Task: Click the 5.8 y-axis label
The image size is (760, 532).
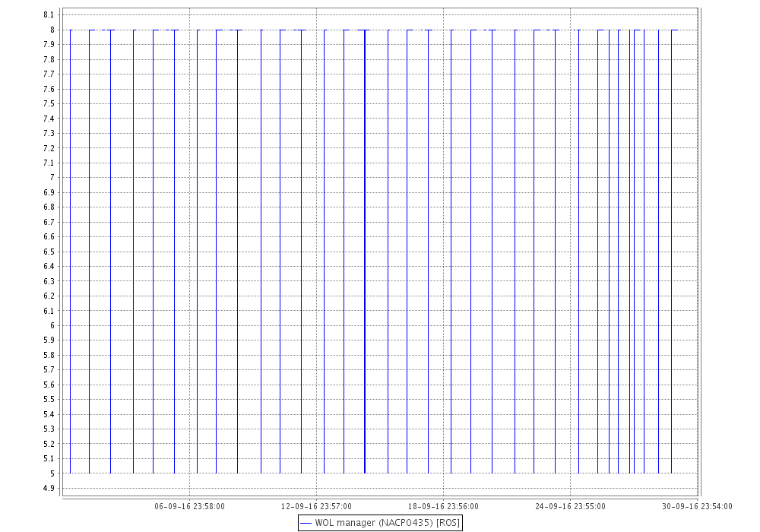Action: coord(49,355)
